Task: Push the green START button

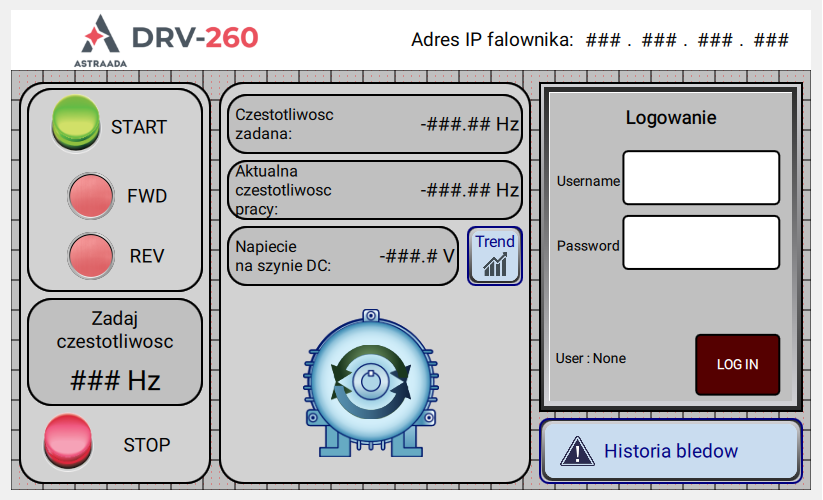Action: tap(76, 123)
